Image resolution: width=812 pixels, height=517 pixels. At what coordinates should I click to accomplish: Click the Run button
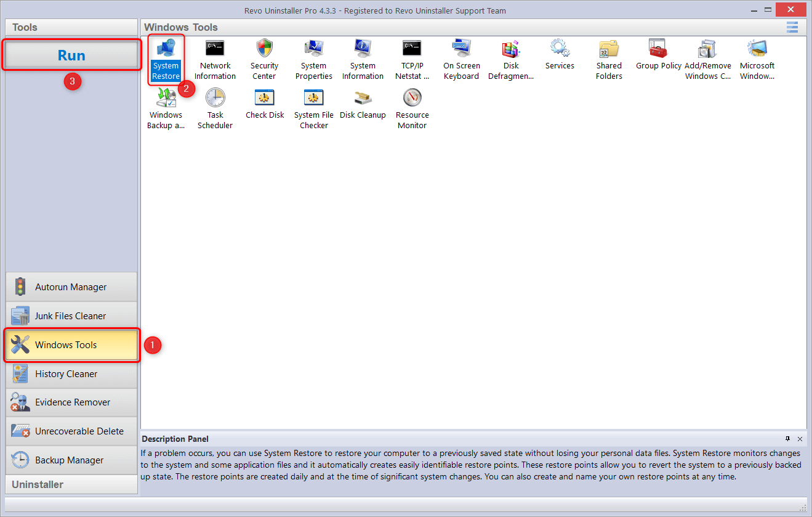(x=71, y=55)
